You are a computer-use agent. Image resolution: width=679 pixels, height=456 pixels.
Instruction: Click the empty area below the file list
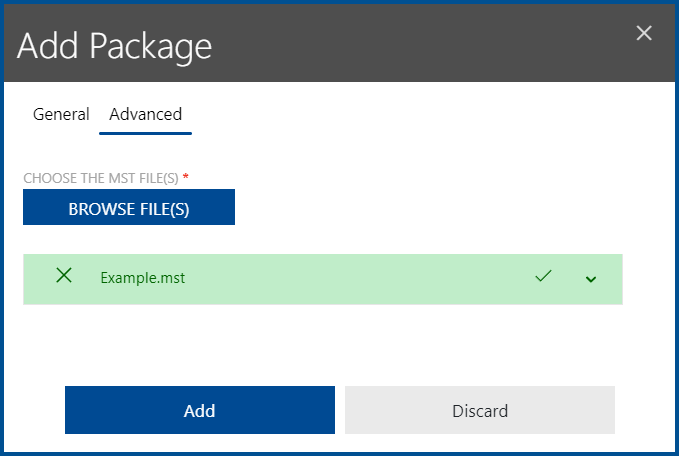330,340
